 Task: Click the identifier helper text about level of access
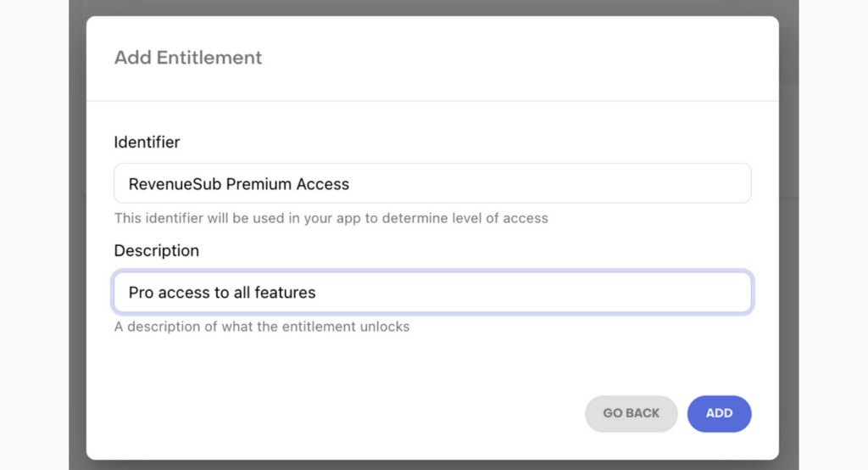[x=331, y=218]
